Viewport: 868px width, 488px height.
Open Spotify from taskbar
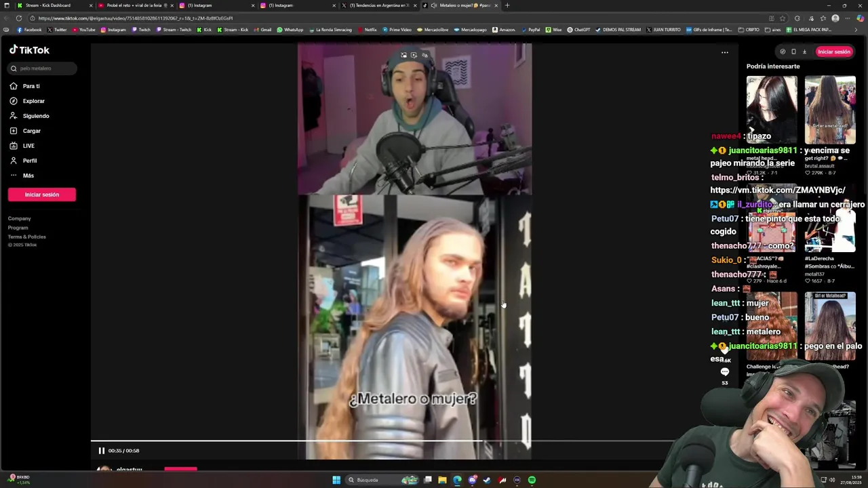[x=532, y=480]
